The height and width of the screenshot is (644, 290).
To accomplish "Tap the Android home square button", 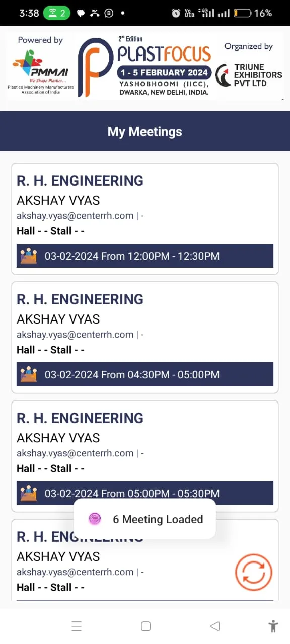I will [146, 626].
